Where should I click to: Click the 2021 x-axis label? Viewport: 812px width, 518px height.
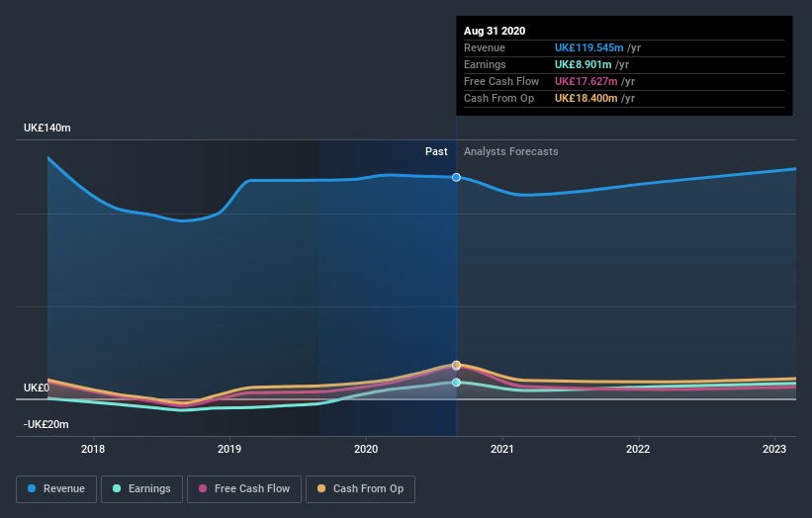tap(502, 449)
